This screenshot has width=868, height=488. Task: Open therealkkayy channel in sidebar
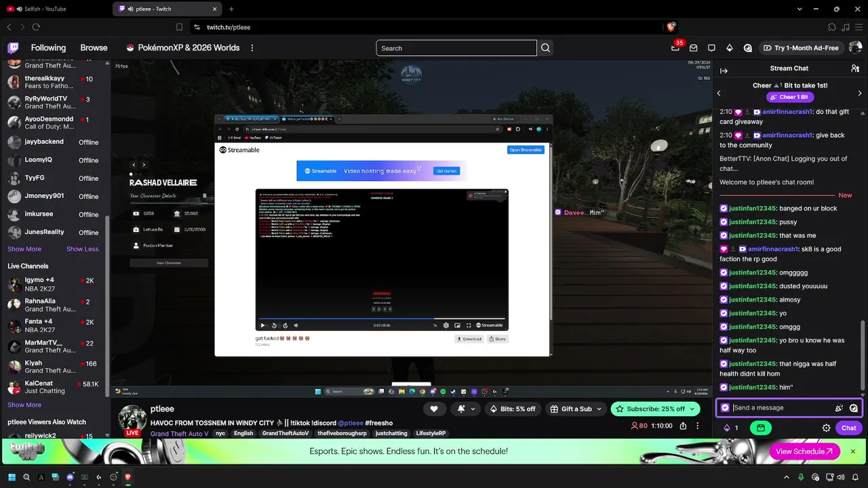(x=54, y=82)
